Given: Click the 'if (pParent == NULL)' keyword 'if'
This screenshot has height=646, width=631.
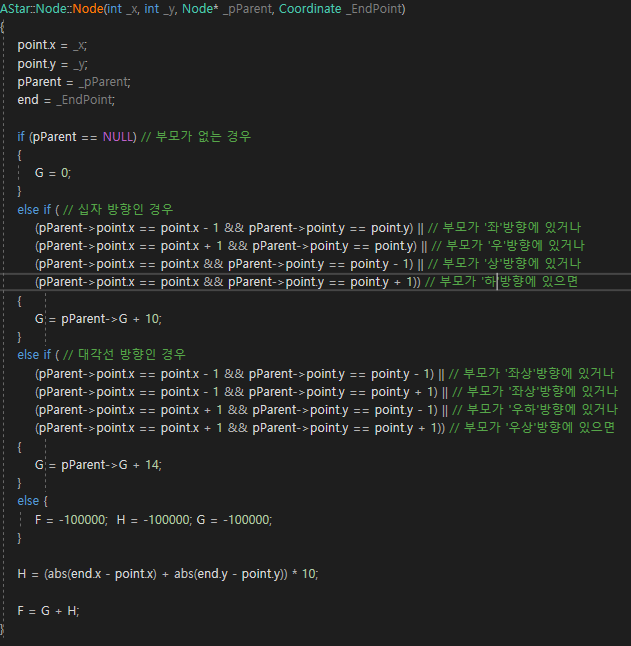Looking at the screenshot, I should point(21,137).
